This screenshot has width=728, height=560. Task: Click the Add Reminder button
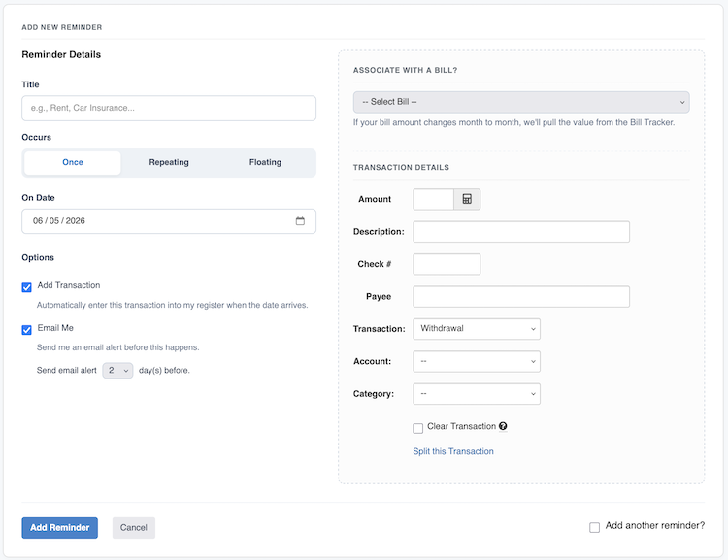(60, 528)
